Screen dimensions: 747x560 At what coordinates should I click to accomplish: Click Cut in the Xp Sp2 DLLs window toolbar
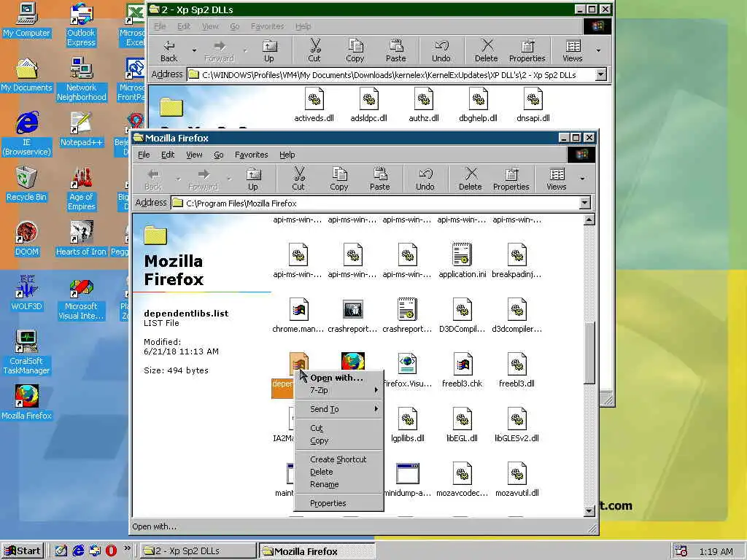314,50
